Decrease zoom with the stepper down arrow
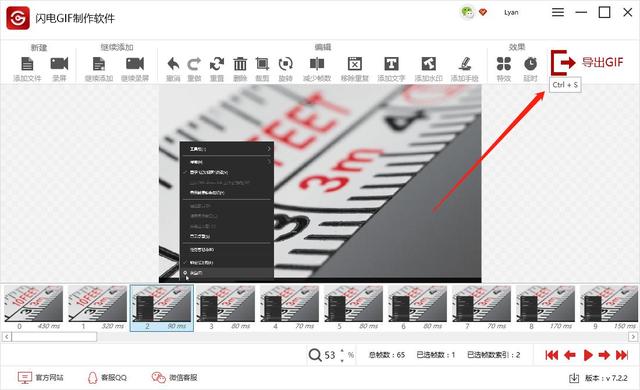This screenshot has width=640, height=390. (342, 360)
